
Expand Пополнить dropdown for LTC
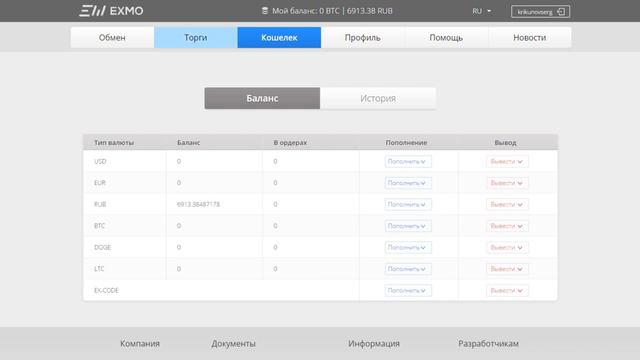click(408, 269)
